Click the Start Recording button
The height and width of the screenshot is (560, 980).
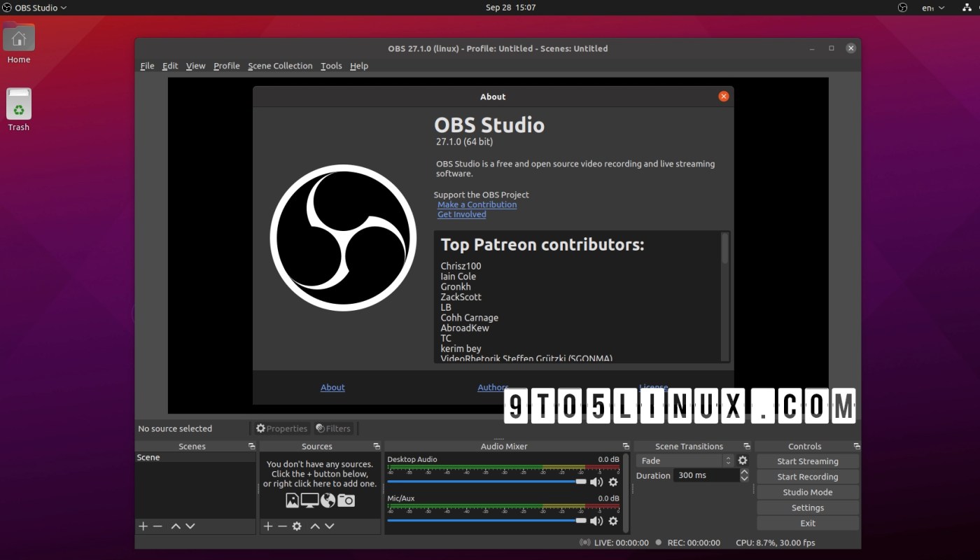click(x=808, y=477)
